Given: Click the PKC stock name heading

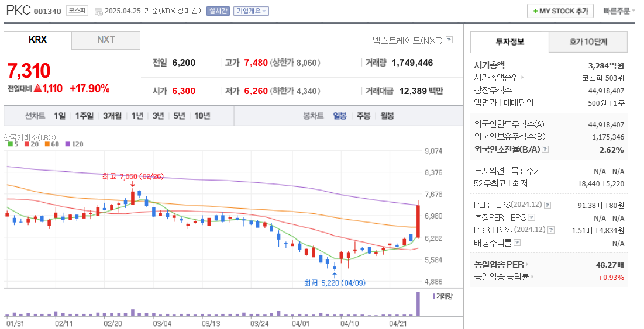Looking at the screenshot, I should tap(19, 11).
